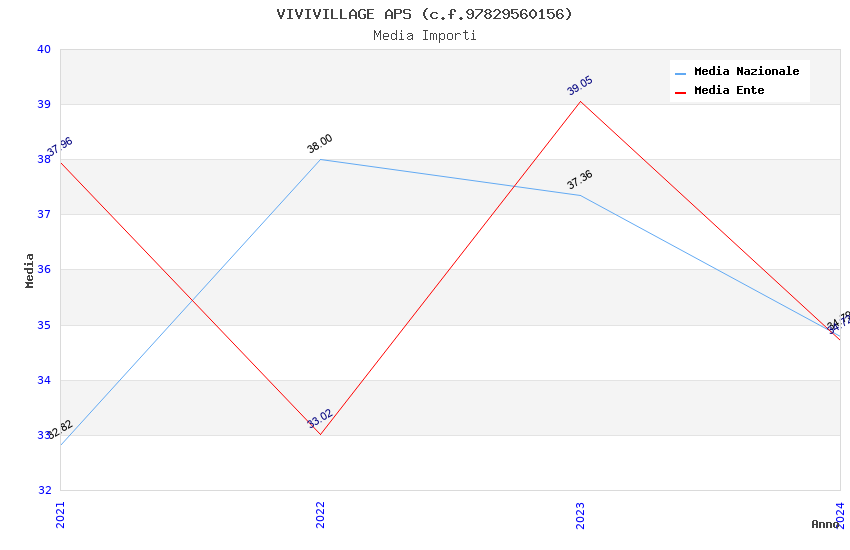Click the 33.02 data point label
Screen dimensions: 850x550
point(320,419)
